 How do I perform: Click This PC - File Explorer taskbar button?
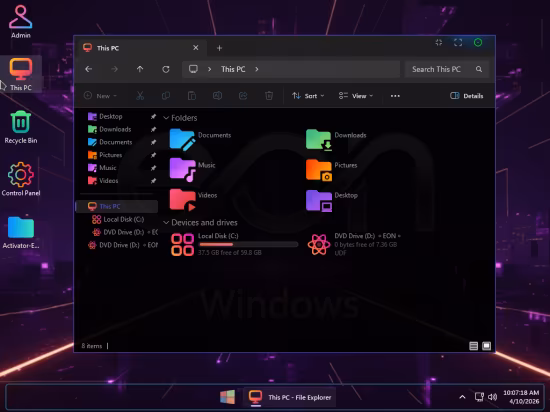tap(289, 397)
